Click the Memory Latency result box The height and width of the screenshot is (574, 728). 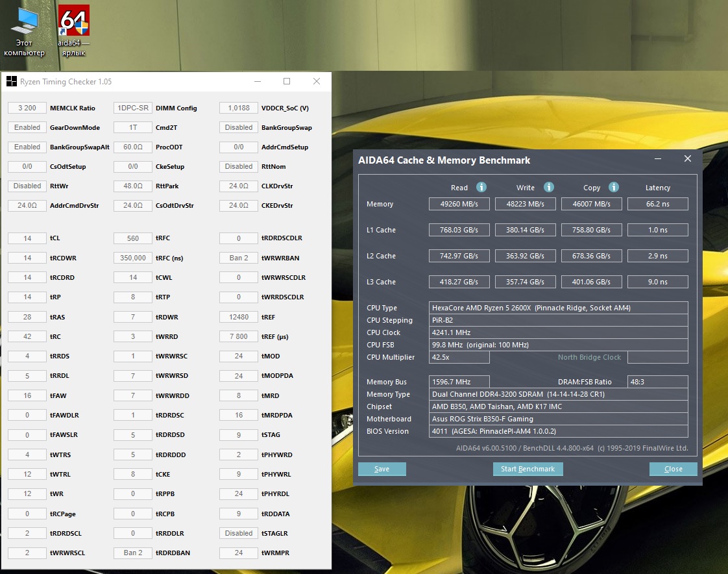click(657, 204)
